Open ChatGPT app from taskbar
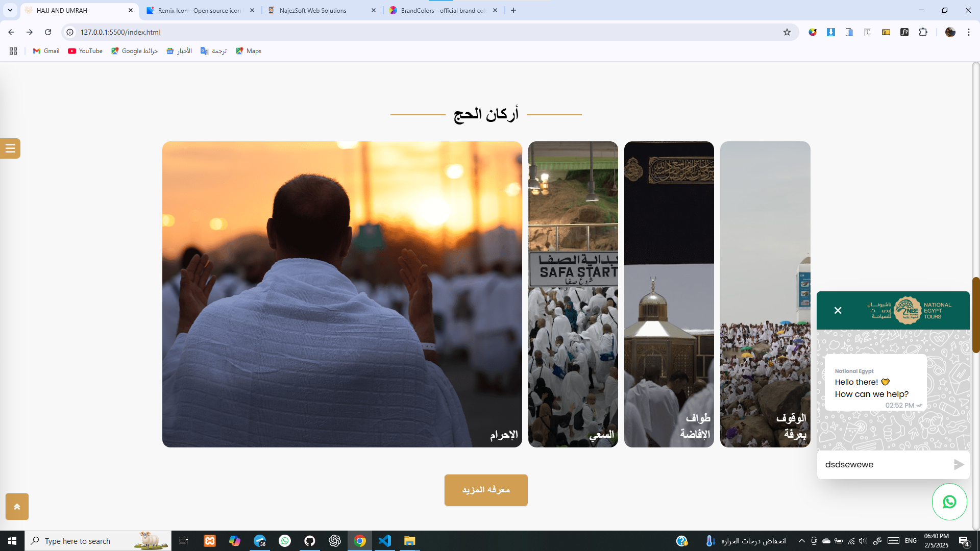 (335, 541)
